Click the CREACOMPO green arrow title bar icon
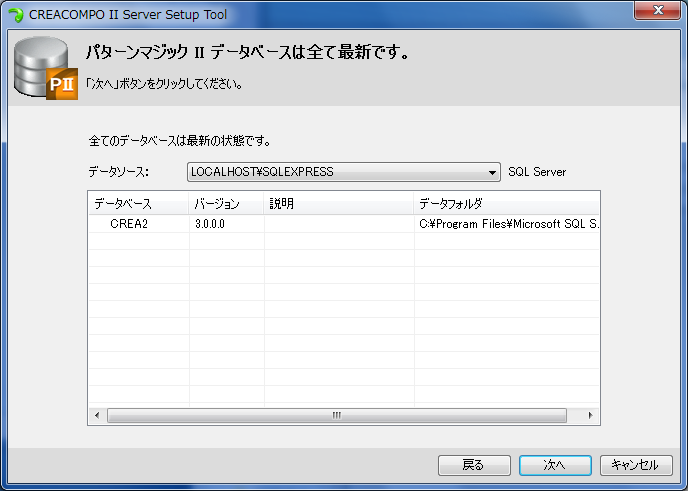 tap(15, 14)
